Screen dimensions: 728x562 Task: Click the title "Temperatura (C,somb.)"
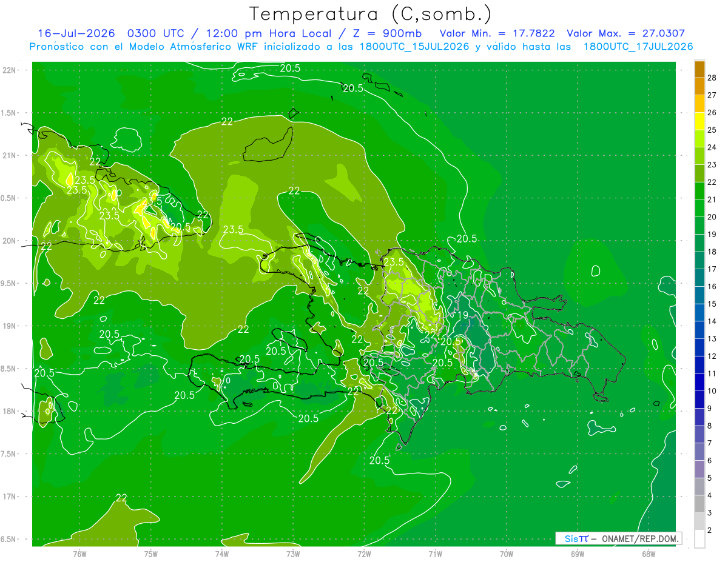point(371,14)
